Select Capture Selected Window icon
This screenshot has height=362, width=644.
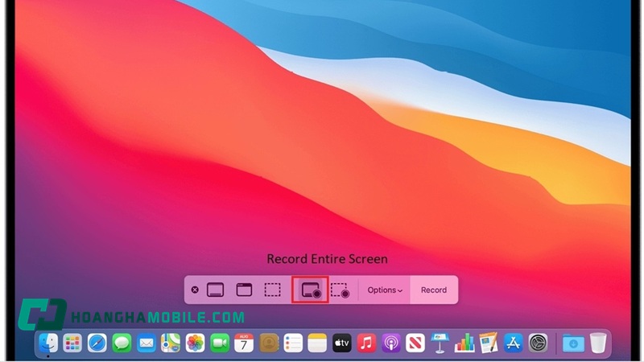(244, 290)
